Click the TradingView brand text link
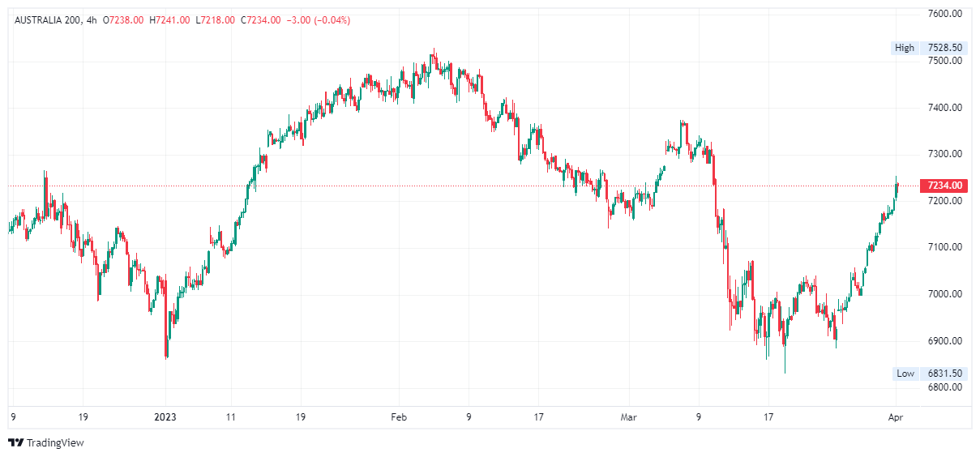 pyautogui.click(x=55, y=443)
